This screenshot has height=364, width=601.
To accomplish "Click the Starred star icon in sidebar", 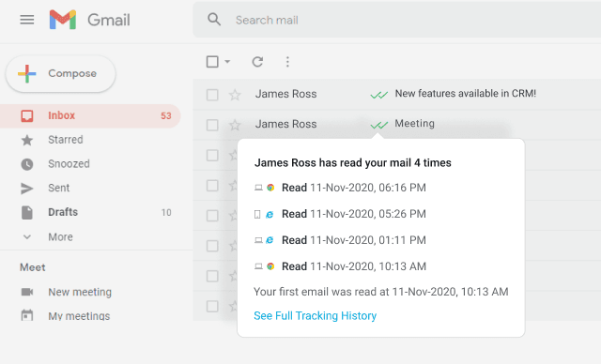I will 27,140.
